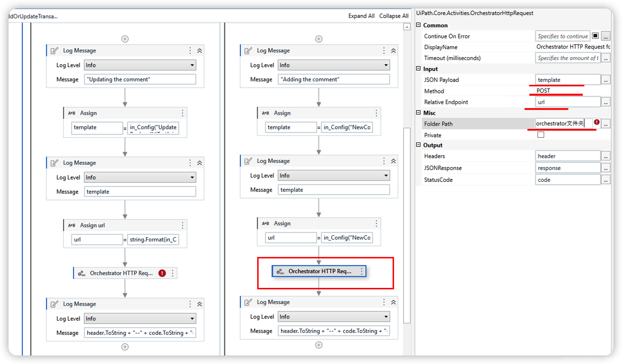Select the Orchestrator HTTP Request activity highlighted in red
This screenshot has height=364, width=622.
(x=318, y=271)
